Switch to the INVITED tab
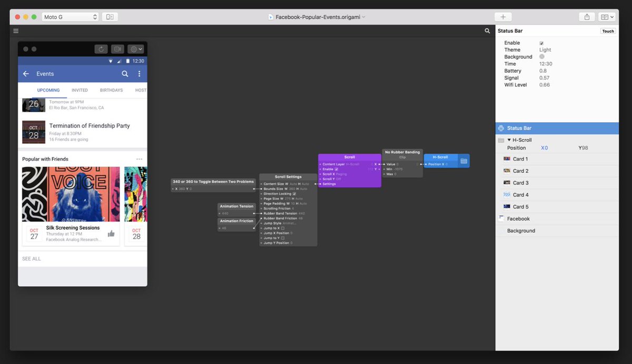This screenshot has height=364, width=632. pos(80,90)
